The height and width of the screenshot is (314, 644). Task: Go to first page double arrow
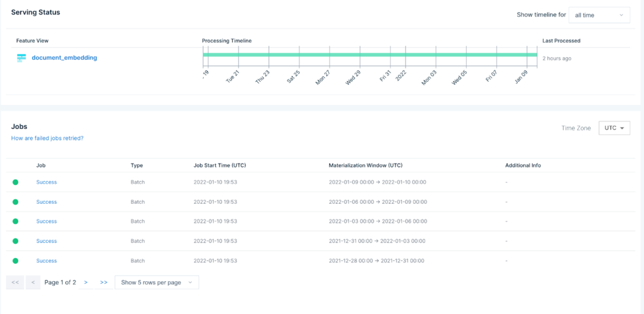15,283
